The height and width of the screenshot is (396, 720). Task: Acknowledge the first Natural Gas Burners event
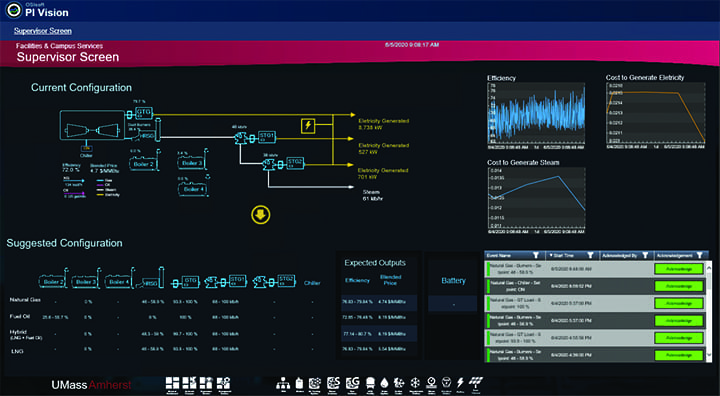pyautogui.click(x=679, y=269)
